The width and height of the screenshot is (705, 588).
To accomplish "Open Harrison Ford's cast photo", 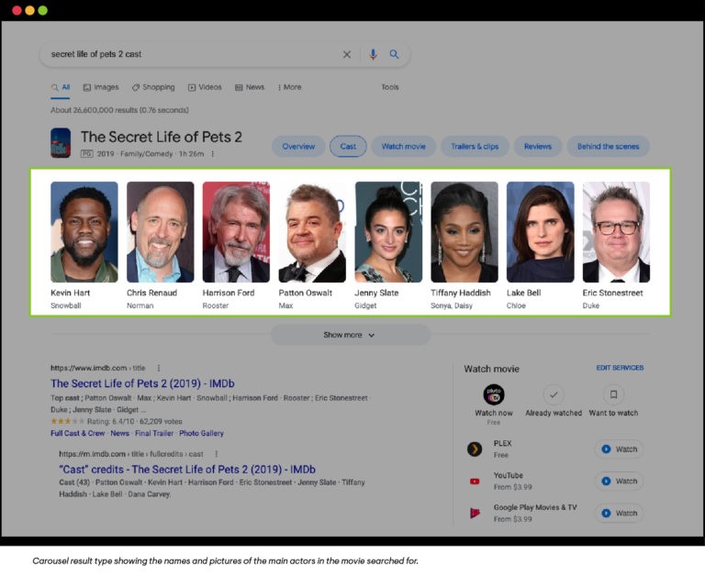I will tap(236, 232).
